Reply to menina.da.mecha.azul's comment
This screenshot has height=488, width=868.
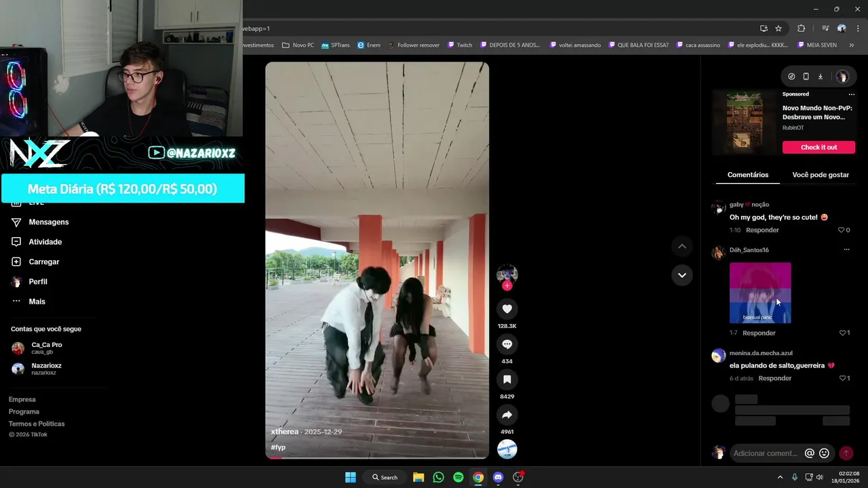[775, 378]
